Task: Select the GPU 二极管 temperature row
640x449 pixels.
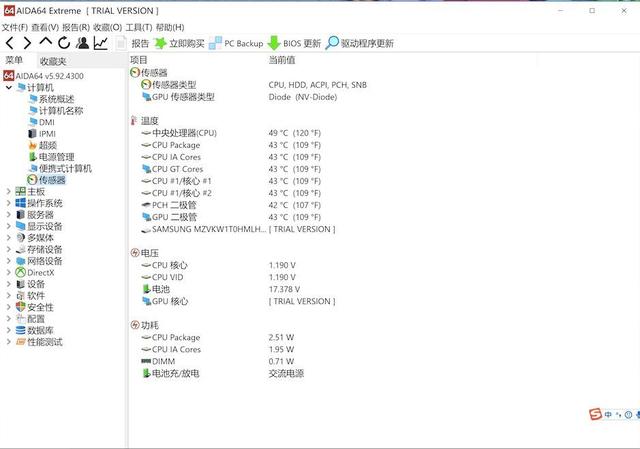Action: 231,217
